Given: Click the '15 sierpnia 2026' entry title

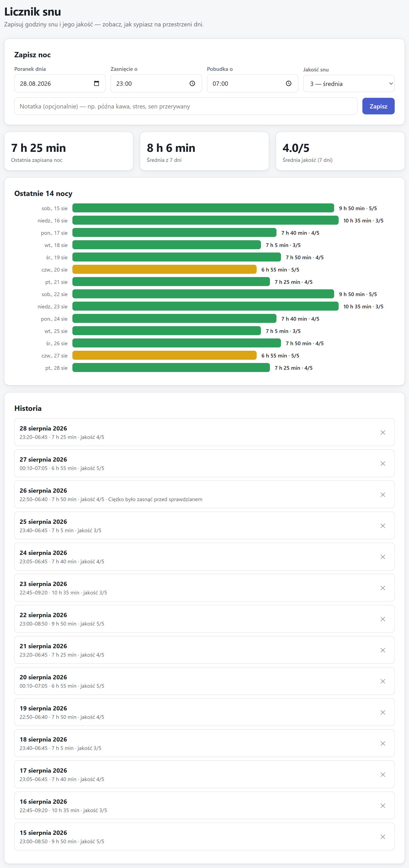Looking at the screenshot, I should pyautogui.click(x=43, y=833).
